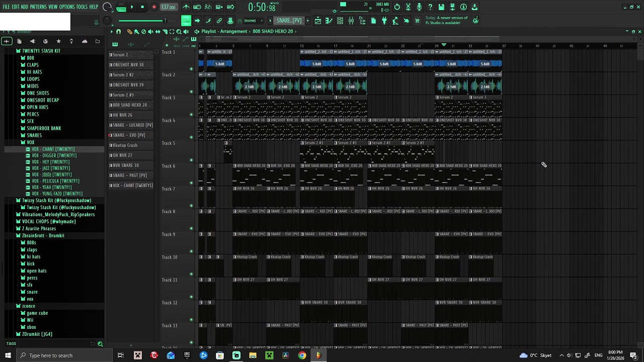
Task: Open Google Chrome from the taskbar
Action: (302, 355)
